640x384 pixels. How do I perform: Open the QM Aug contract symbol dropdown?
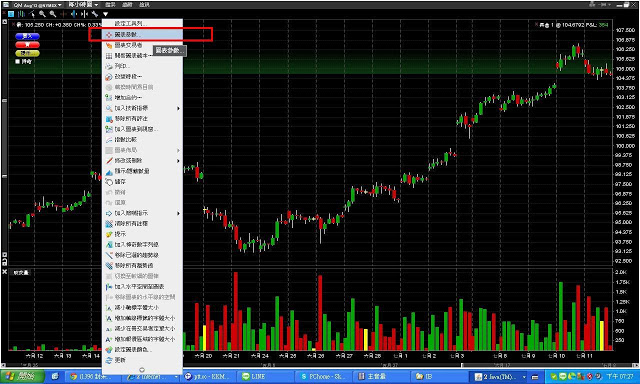pyautogui.click(x=38, y=5)
